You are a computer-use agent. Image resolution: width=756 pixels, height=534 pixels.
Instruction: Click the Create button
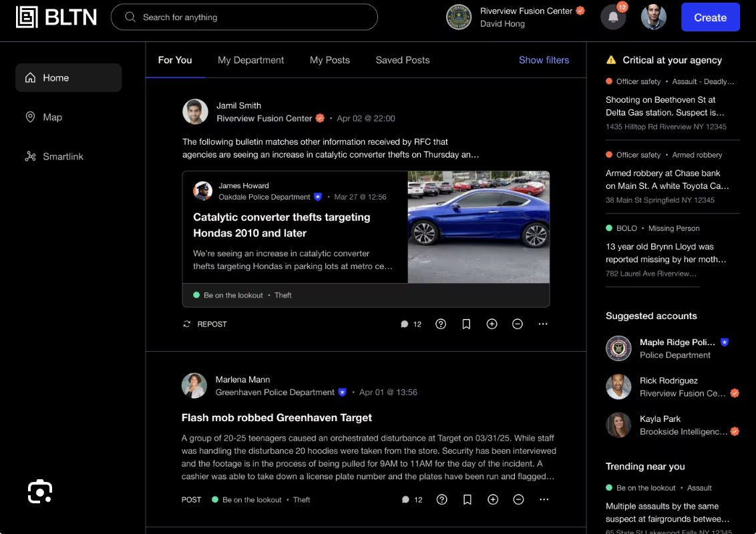pos(710,17)
